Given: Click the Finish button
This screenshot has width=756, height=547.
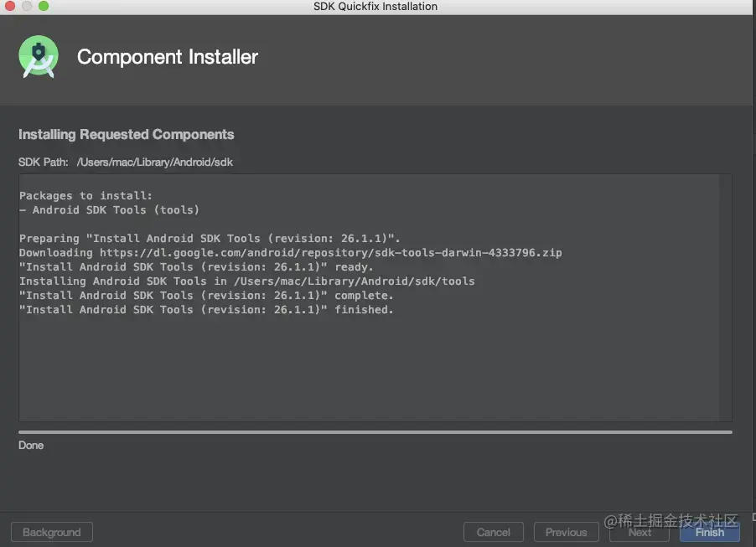Looking at the screenshot, I should pos(709,532).
